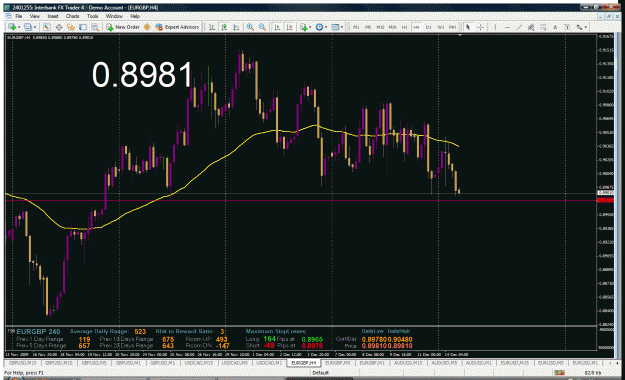
Task: Switch to the USDCAD,M15 chart tab
Action: [x=199, y=363]
